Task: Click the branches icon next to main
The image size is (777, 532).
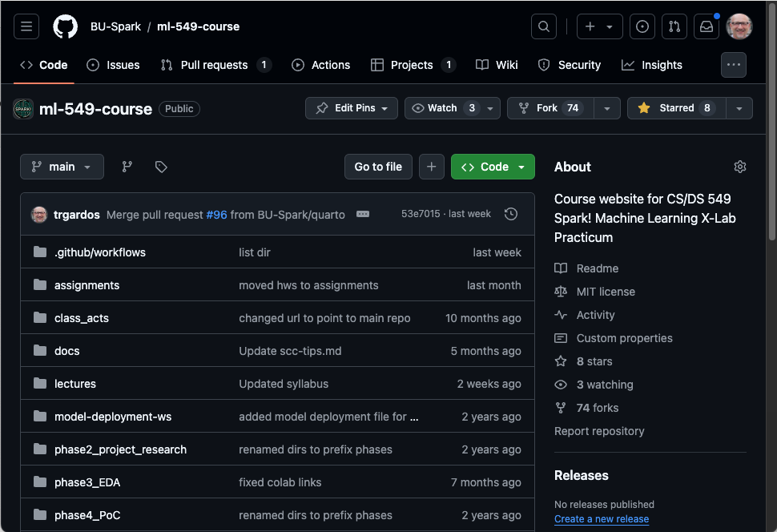Action: click(x=127, y=167)
